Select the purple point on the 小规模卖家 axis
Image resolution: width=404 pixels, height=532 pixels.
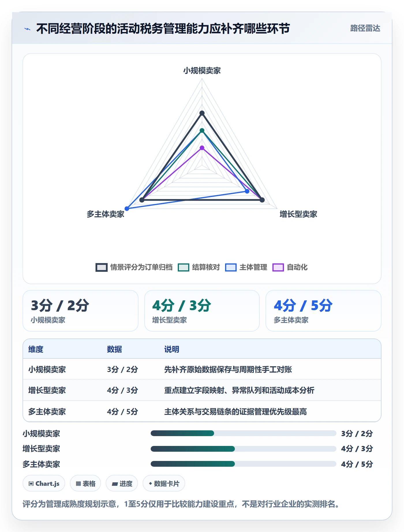pyautogui.click(x=202, y=148)
